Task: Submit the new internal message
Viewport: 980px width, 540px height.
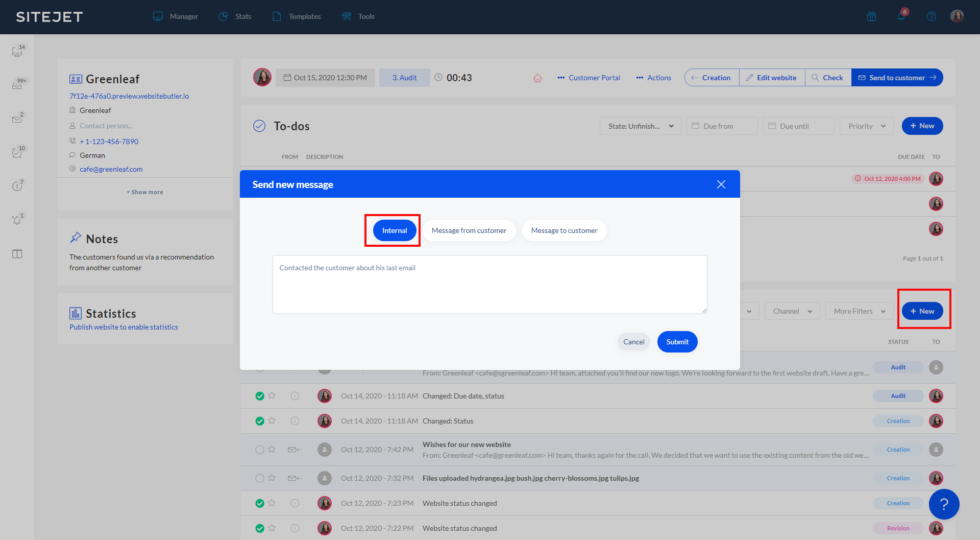Action: coord(677,341)
